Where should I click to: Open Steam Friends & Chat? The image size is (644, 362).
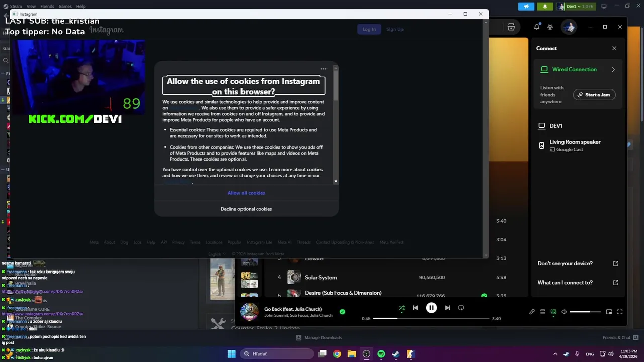tap(621, 338)
